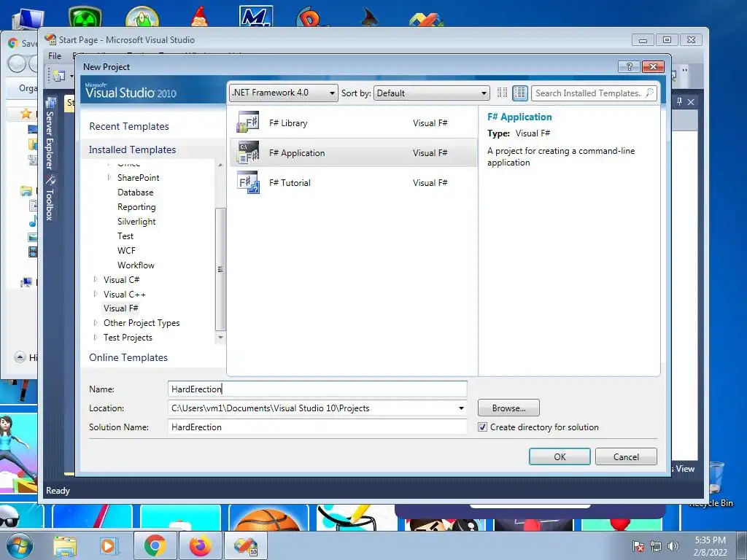
Task: Expand the Other Project Types node
Action: [x=96, y=323]
